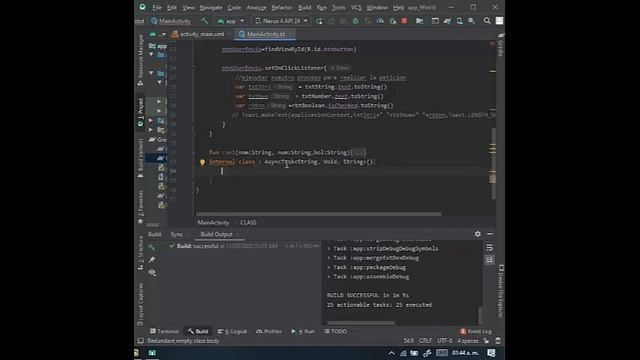Click the tool windows quick-access icon in status bar
Image resolution: width=640 pixels, height=360 pixels.
click(x=140, y=341)
